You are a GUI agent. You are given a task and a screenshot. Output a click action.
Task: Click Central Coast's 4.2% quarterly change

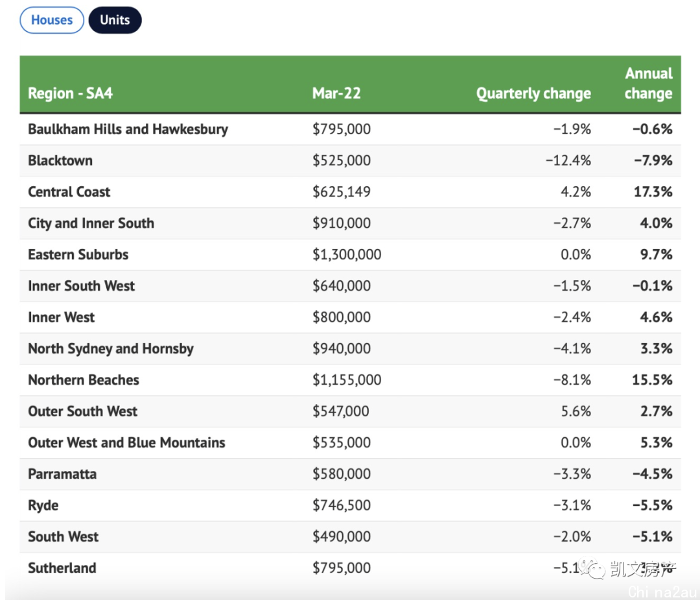click(x=576, y=191)
